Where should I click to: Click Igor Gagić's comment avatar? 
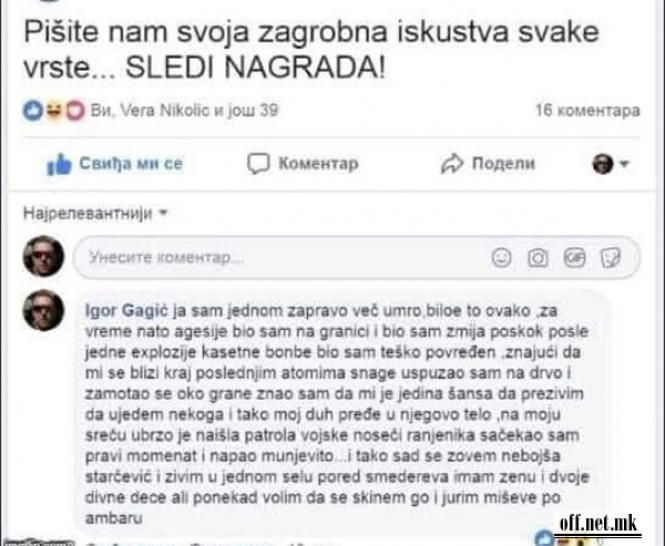[43, 310]
